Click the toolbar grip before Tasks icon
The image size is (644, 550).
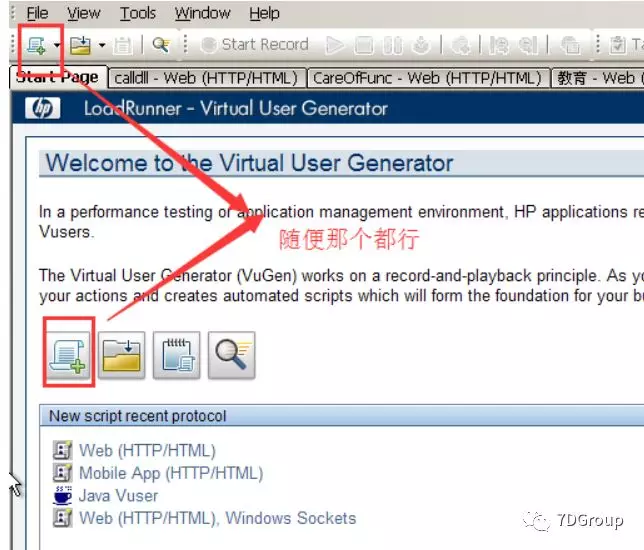(x=598, y=44)
